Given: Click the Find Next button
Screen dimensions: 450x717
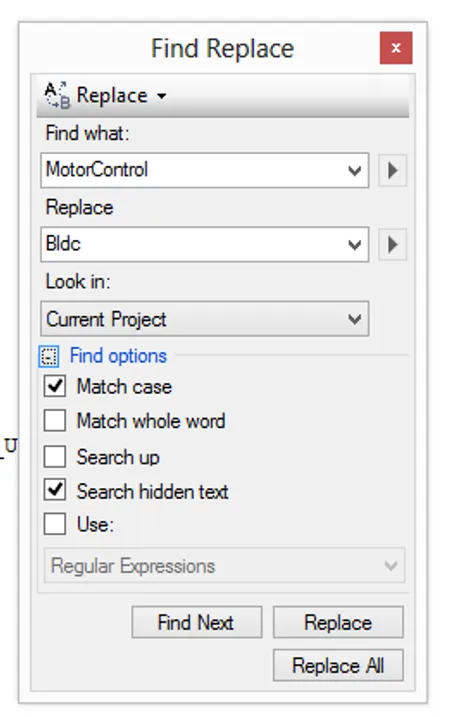Looking at the screenshot, I should [x=197, y=622].
